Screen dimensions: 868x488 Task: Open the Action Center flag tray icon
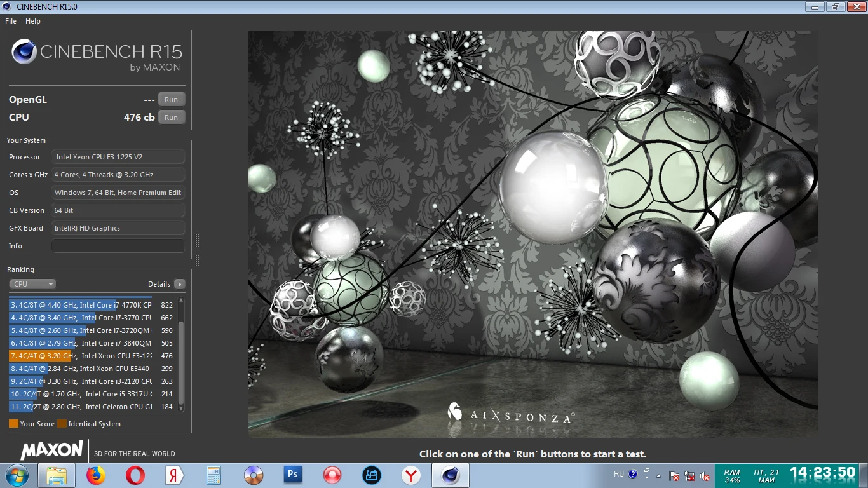tap(674, 475)
